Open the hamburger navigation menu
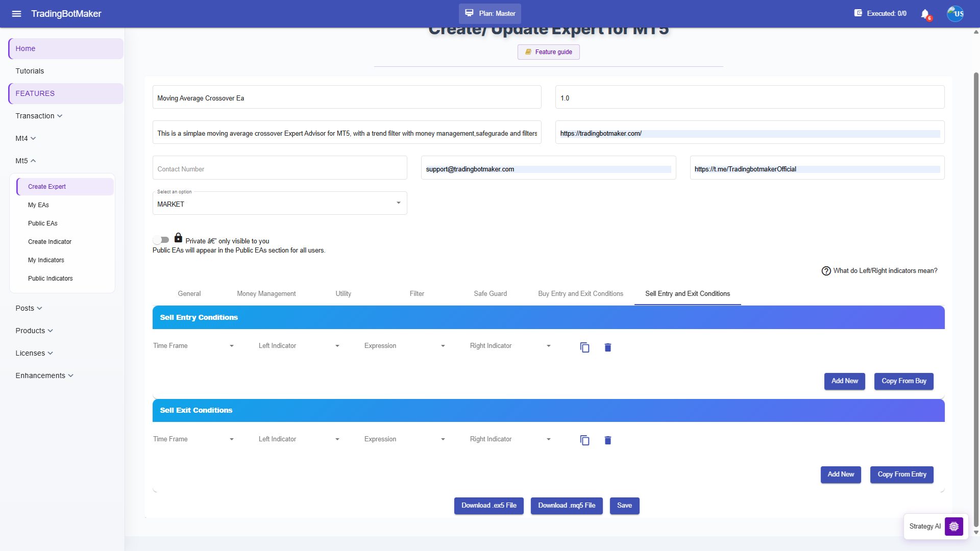This screenshot has width=980, height=551. coord(16,14)
